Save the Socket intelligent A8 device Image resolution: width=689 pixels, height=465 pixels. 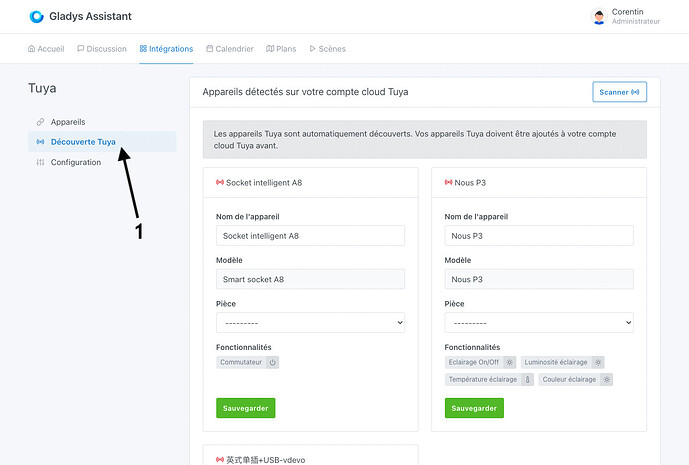[x=245, y=408]
